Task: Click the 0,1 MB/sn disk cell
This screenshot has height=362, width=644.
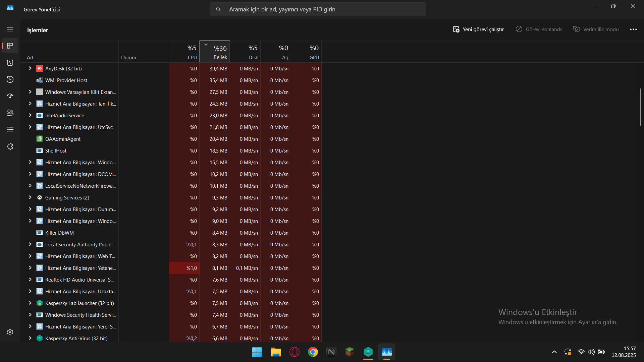Action: pyautogui.click(x=245, y=268)
